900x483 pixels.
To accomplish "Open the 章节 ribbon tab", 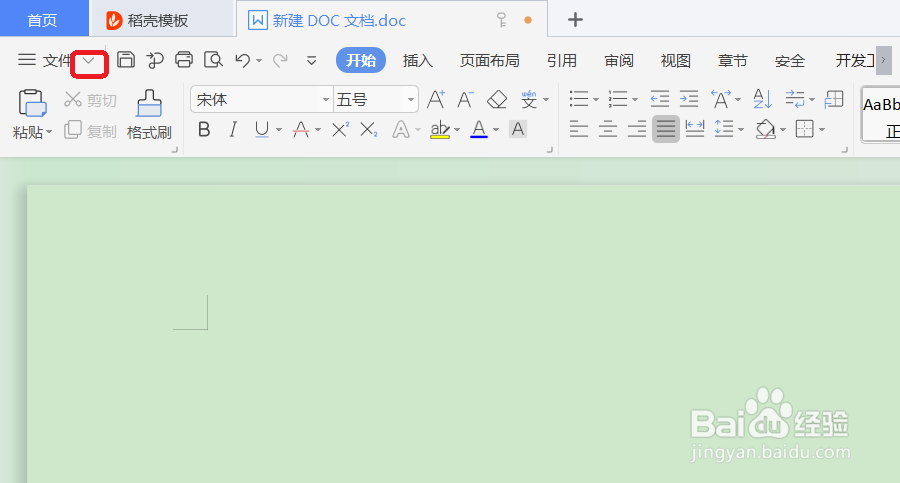I will 732,60.
